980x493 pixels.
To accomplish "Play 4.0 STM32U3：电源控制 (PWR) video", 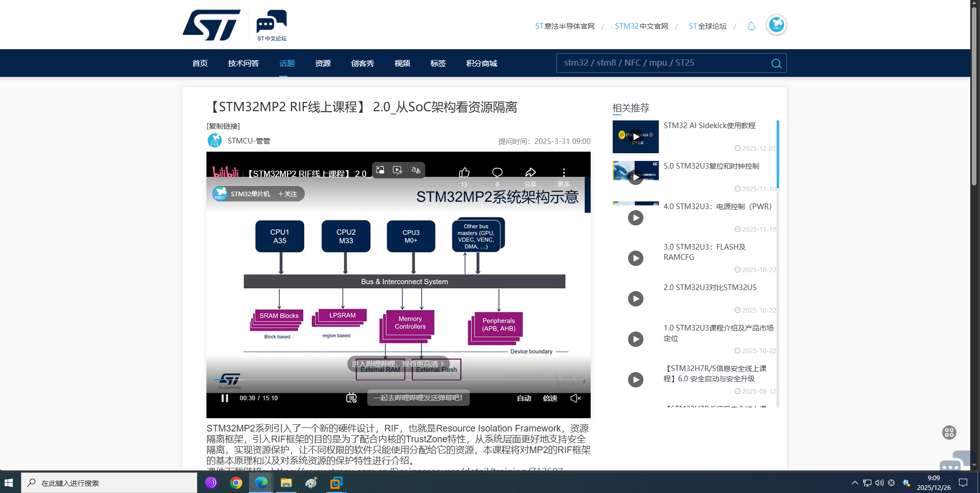I will tap(636, 218).
